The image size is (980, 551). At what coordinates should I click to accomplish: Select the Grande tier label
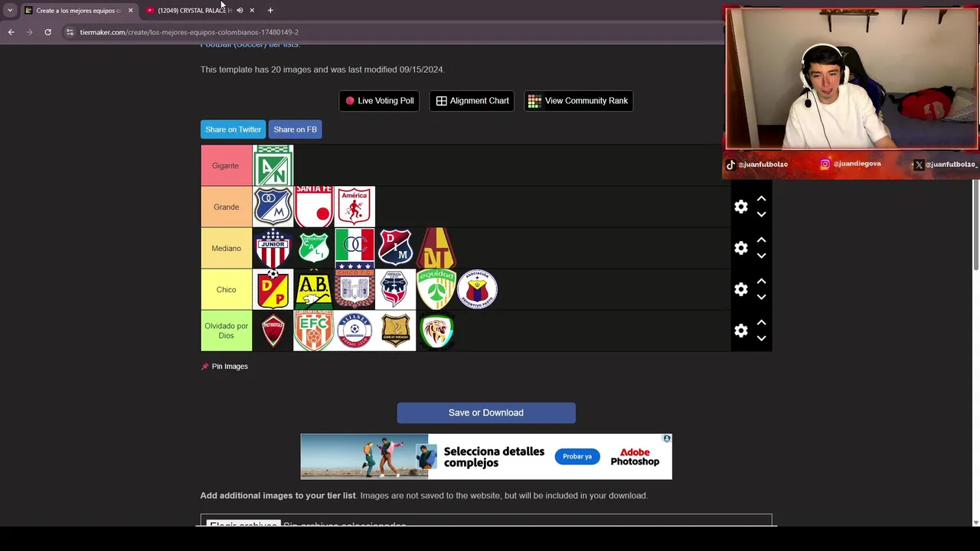tap(226, 207)
